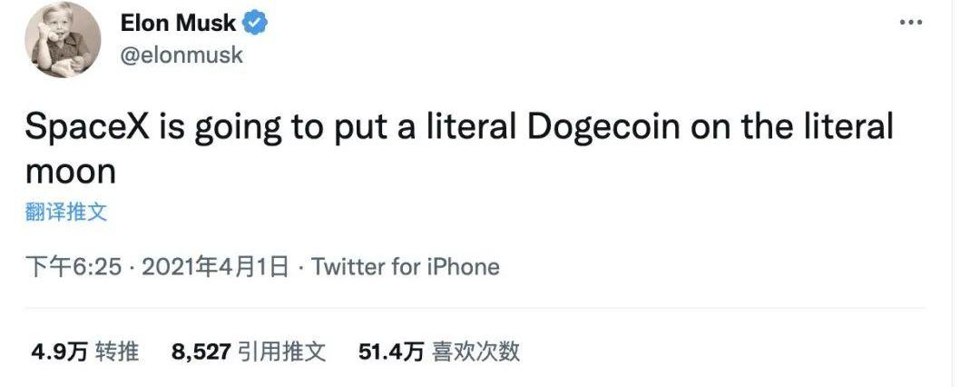Click the 引用推文 quote tweets label
This screenshot has height=387, width=980.
coord(282,352)
